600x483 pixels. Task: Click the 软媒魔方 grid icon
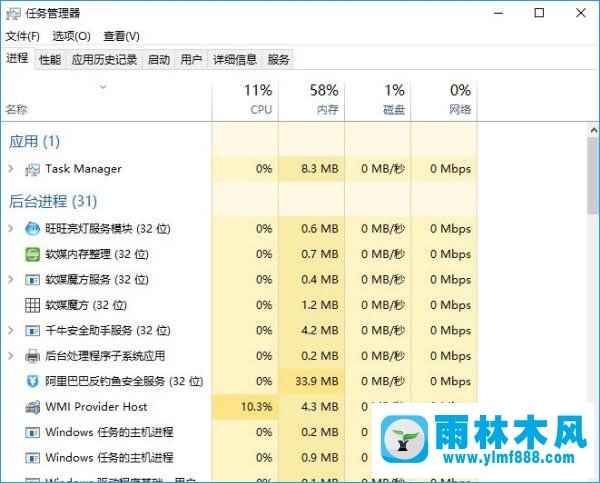coord(32,305)
